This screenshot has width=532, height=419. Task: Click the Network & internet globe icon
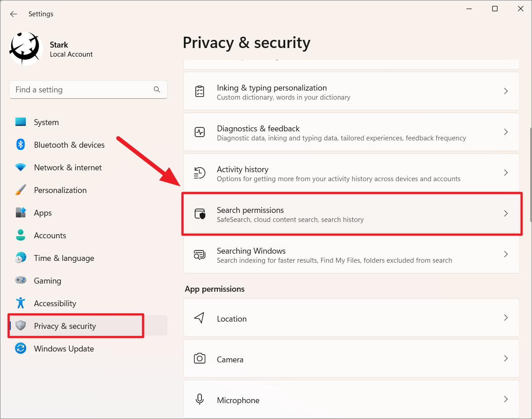point(21,167)
